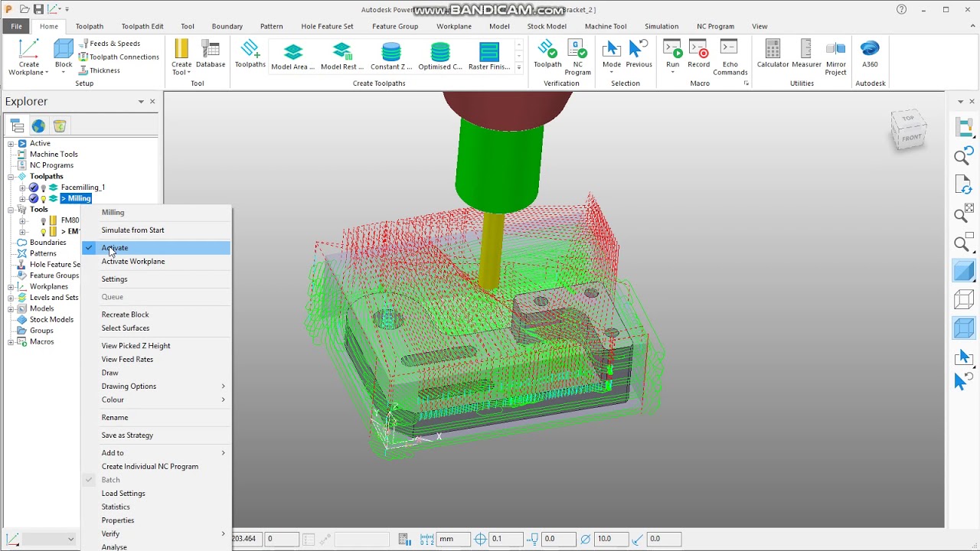Click the recycle bin tab in Explorer
The height and width of the screenshot is (551, 980).
click(60, 126)
